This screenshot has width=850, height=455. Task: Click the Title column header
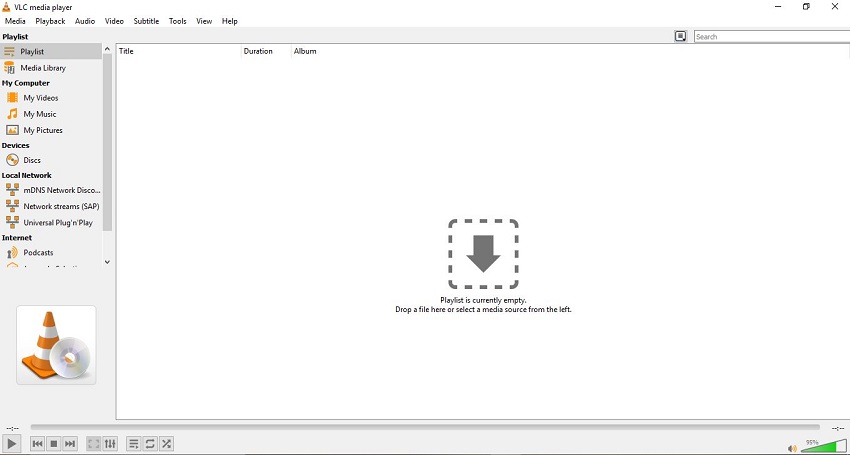179,51
